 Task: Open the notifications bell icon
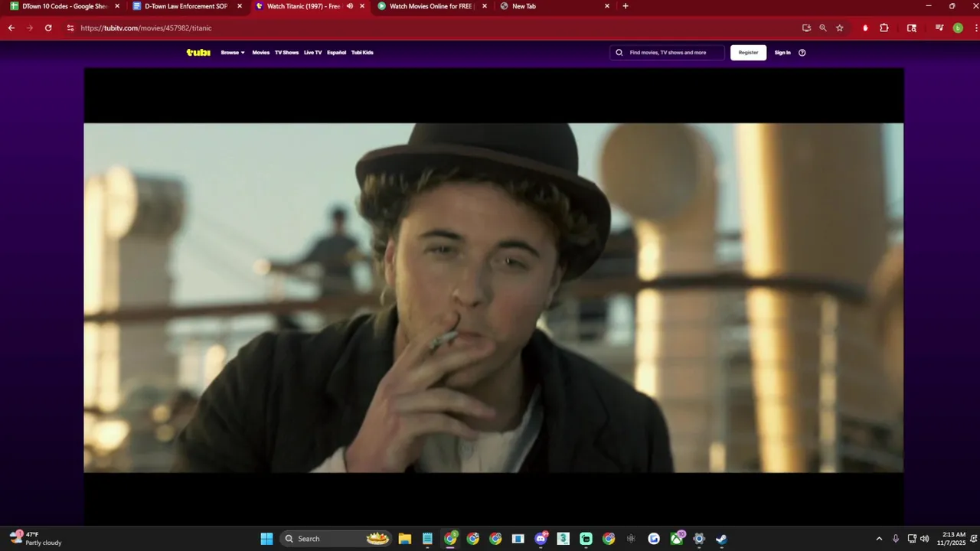click(973, 539)
